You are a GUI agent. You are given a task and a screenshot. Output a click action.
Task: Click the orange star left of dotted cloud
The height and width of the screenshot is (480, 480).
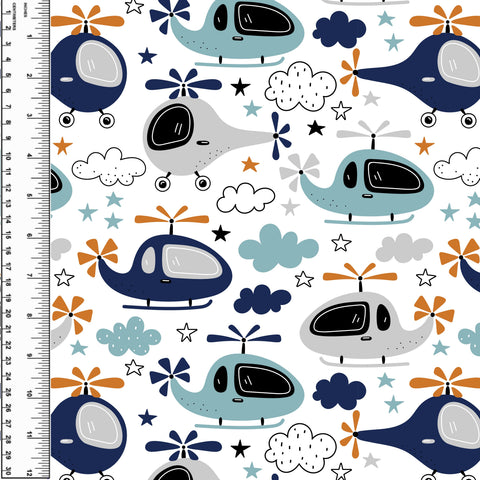tap(63, 146)
